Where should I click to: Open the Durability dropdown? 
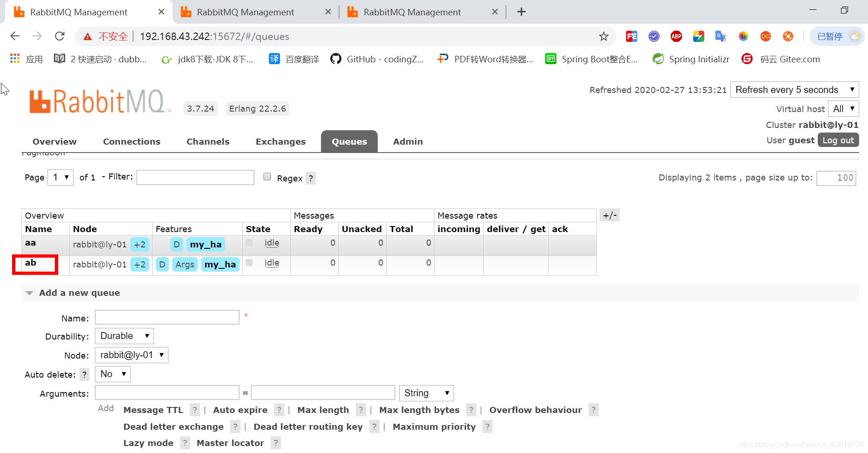pyautogui.click(x=124, y=336)
